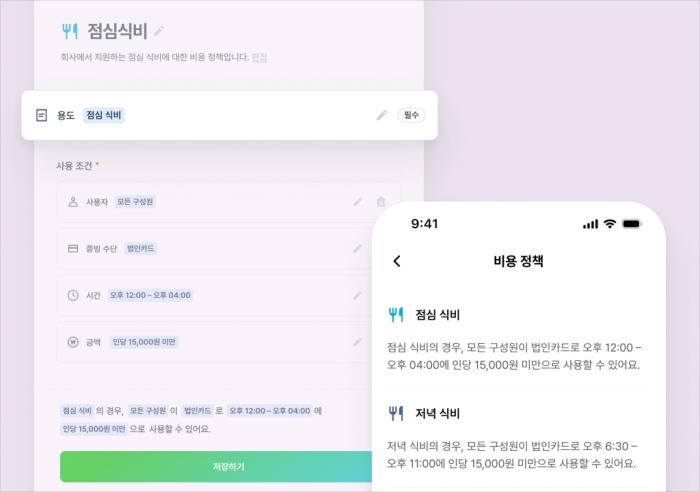Tap the back arrow in 비용 정책 screen
700x492 pixels.
[397, 261]
